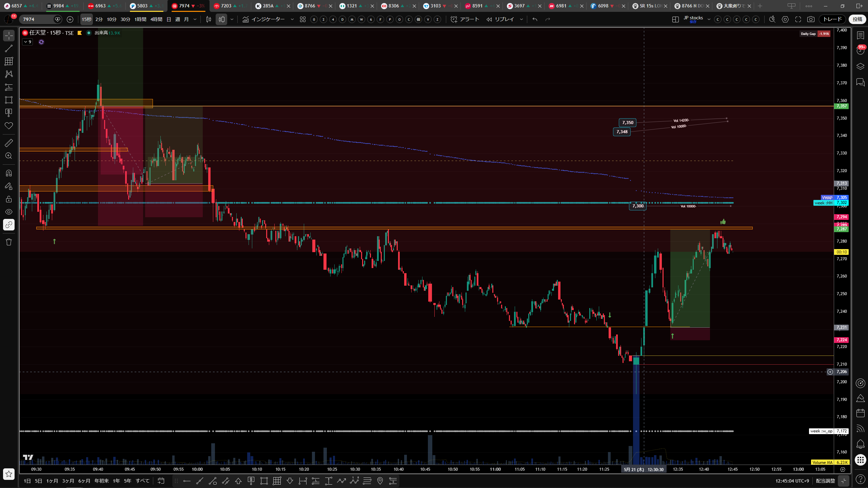Image resolution: width=868 pixels, height=488 pixels.
Task: Open the インジケーター indicators dialog
Action: coord(264,19)
